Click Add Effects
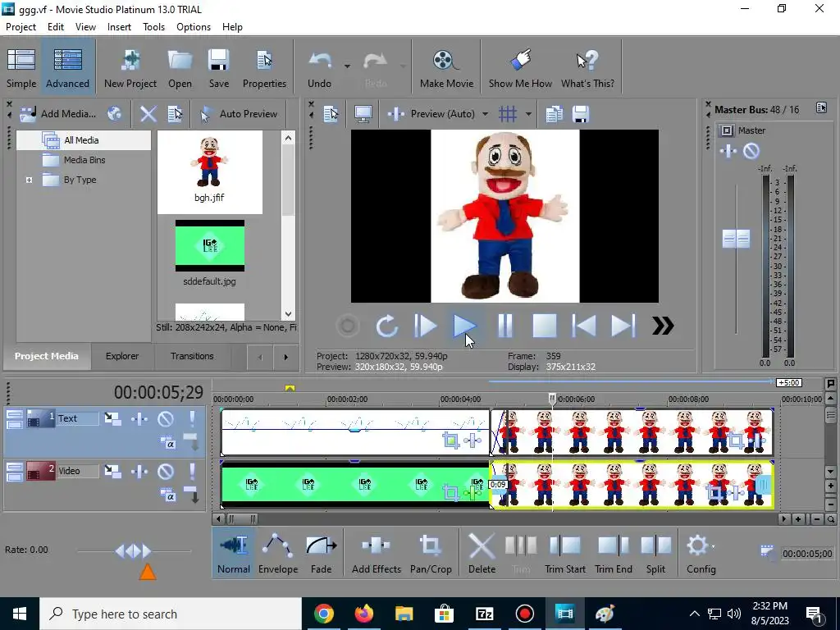 pos(376,554)
